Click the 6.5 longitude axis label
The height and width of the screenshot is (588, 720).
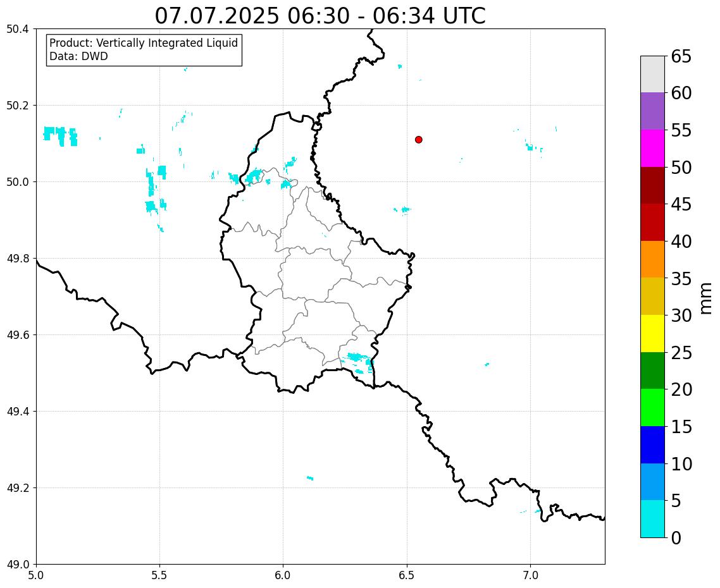407,575
